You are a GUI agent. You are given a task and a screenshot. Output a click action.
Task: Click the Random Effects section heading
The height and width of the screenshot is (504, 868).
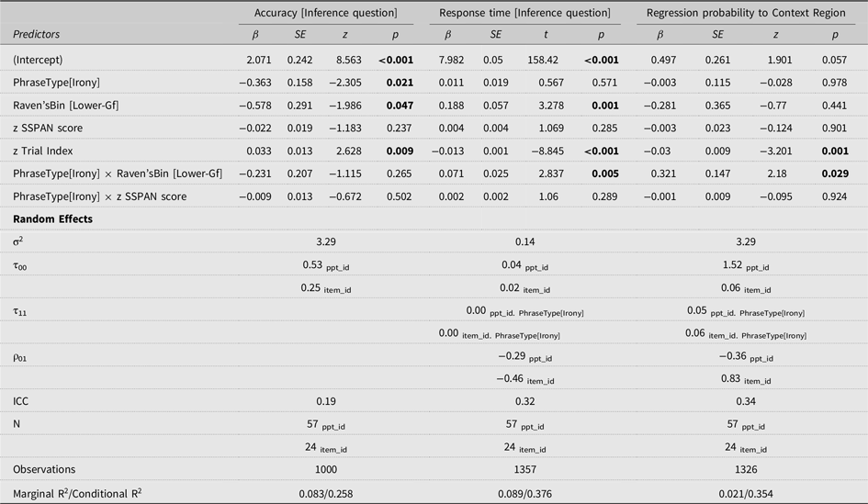coord(52,219)
